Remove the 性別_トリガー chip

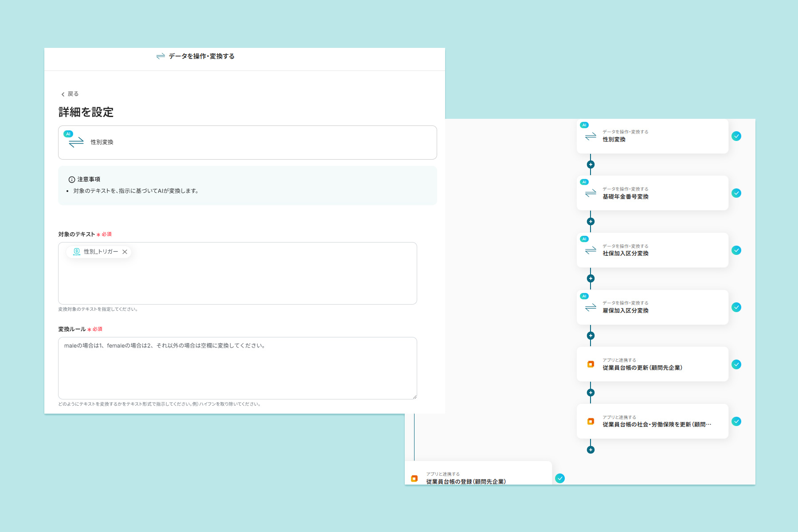[x=125, y=252]
